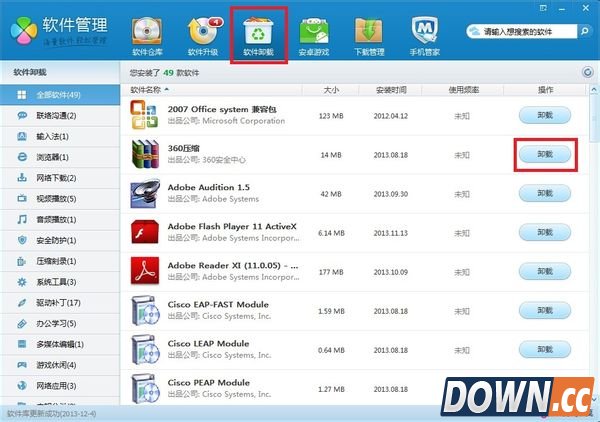Click the 360压缩 program icon
The image size is (600, 422).
click(145, 154)
